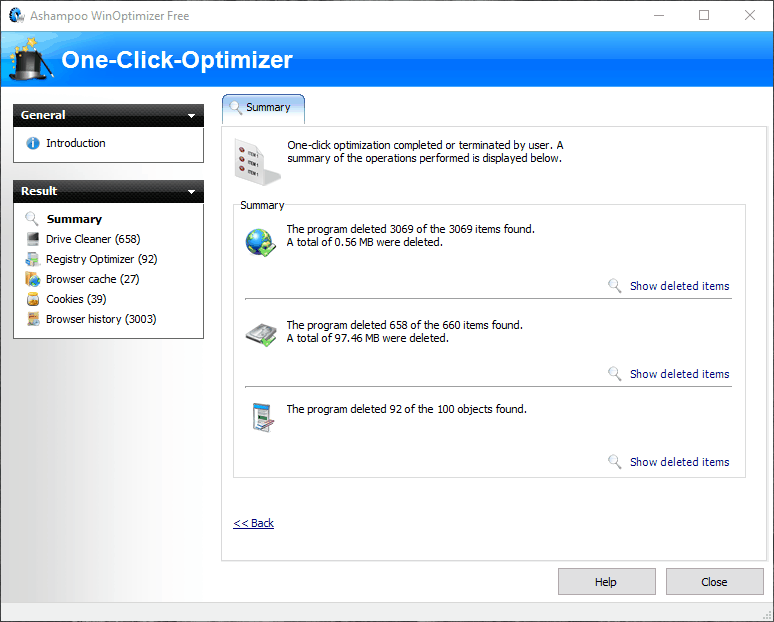Open Browser cache (27) results
Image resolution: width=774 pixels, height=622 pixels.
coord(92,279)
